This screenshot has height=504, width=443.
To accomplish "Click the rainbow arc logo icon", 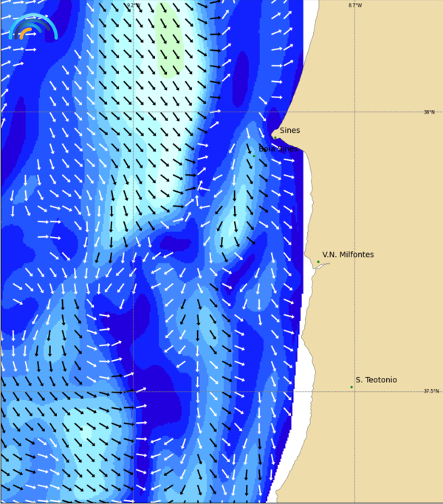I will tap(32, 27).
